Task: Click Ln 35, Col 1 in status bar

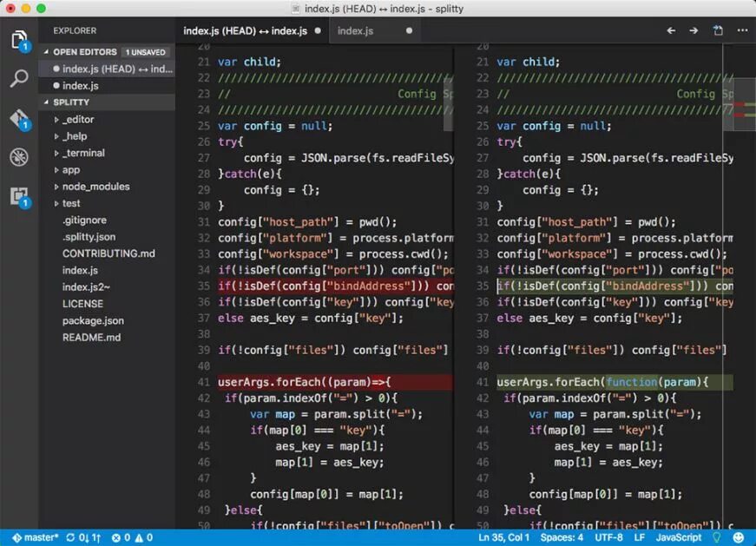Action: [x=503, y=537]
